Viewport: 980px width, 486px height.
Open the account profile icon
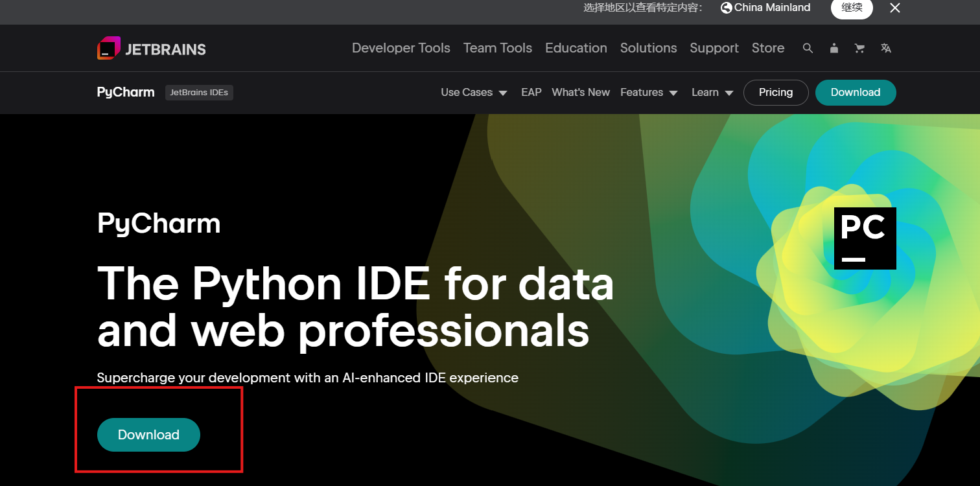tap(834, 48)
